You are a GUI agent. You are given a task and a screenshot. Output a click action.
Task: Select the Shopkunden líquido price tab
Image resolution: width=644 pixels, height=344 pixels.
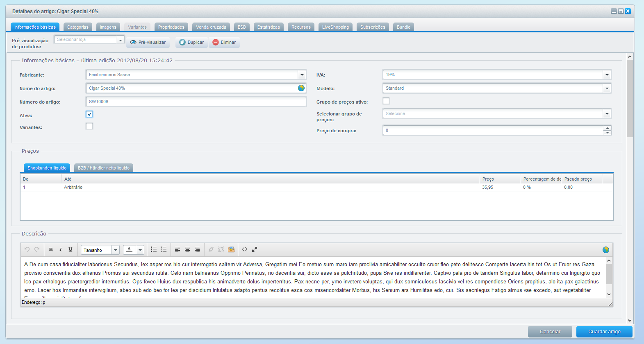[x=47, y=168]
